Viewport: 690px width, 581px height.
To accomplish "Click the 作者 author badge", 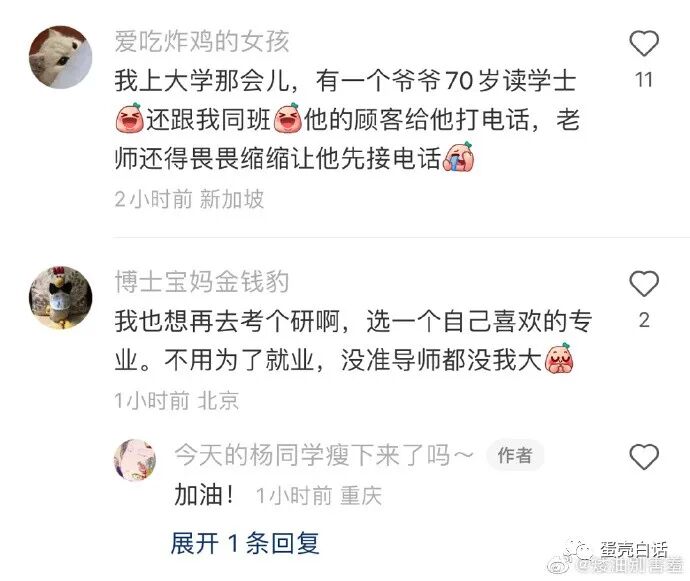I will 515,455.
